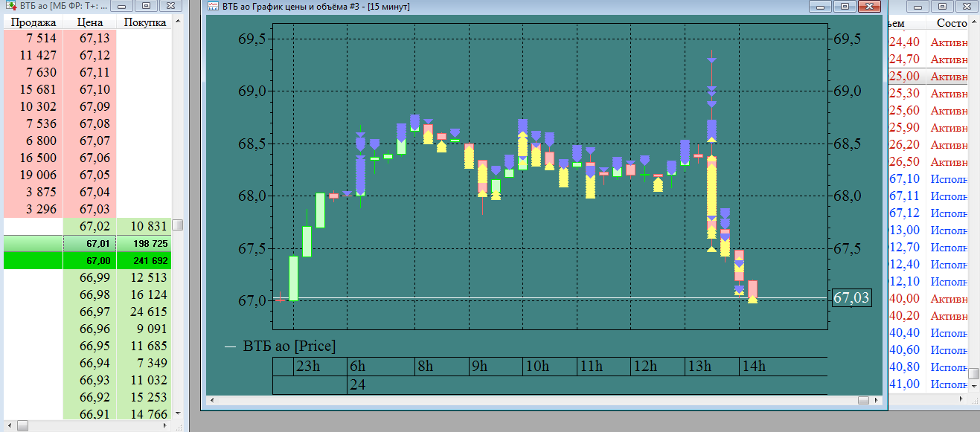Select sell volume 19 006 in order book

click(38, 175)
